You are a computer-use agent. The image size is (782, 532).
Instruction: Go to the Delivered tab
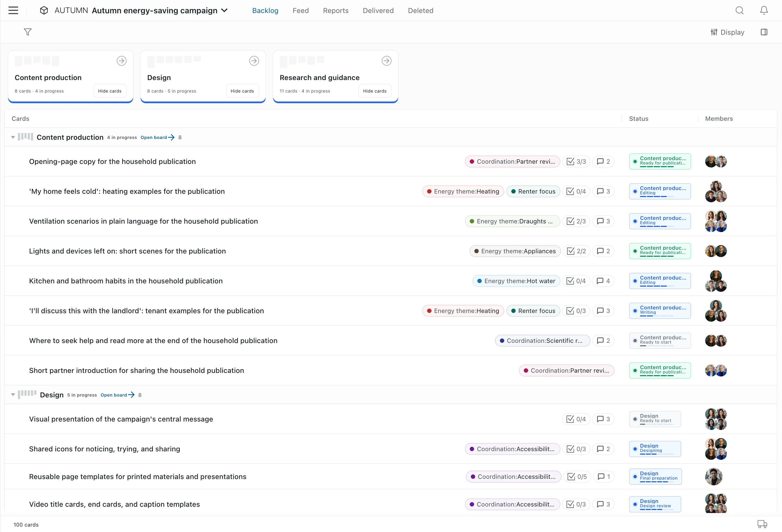[378, 10]
